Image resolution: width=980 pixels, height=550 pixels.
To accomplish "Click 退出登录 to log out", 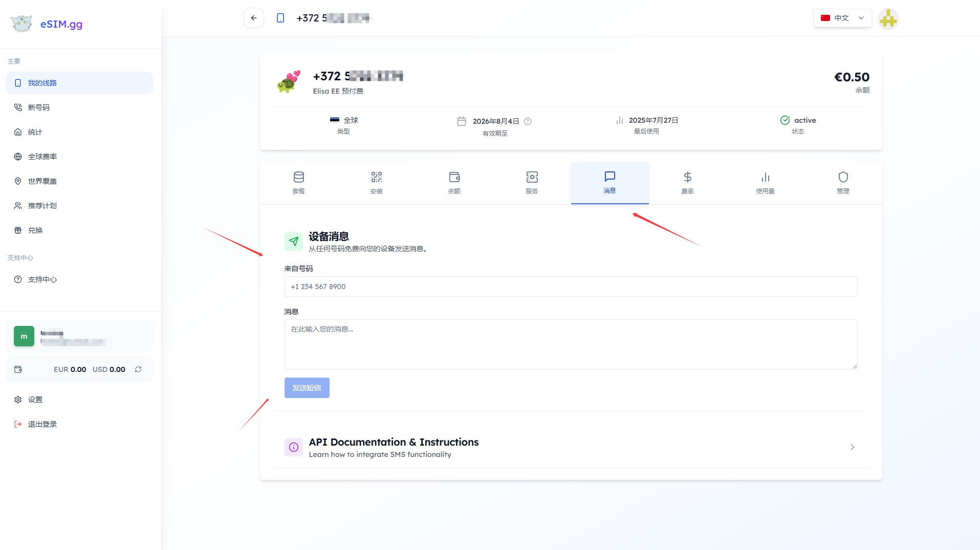I will click(x=42, y=424).
